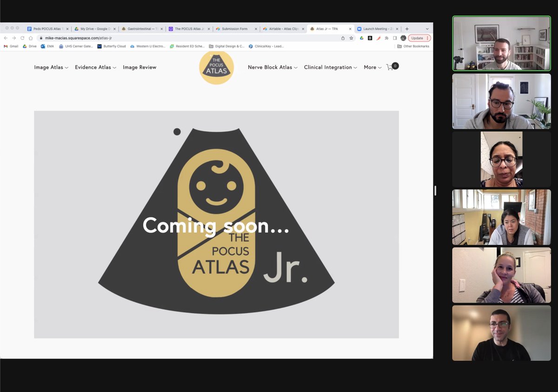Click the URL address bar
This screenshot has width=558, height=392.
195,38
